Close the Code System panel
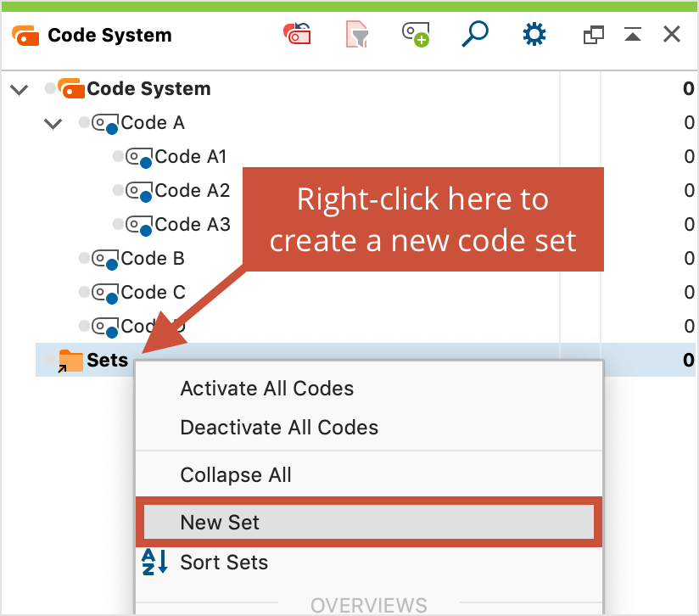The width and height of the screenshot is (699, 616). (x=671, y=34)
